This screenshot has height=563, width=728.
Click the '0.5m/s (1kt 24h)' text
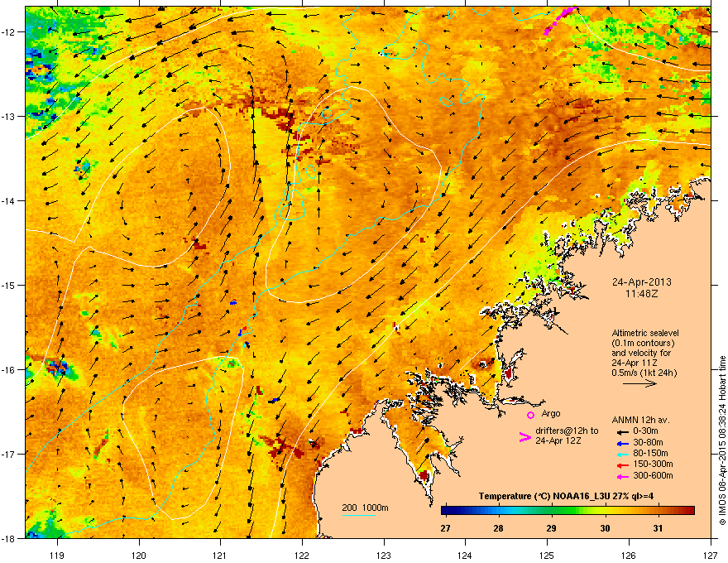click(x=644, y=373)
